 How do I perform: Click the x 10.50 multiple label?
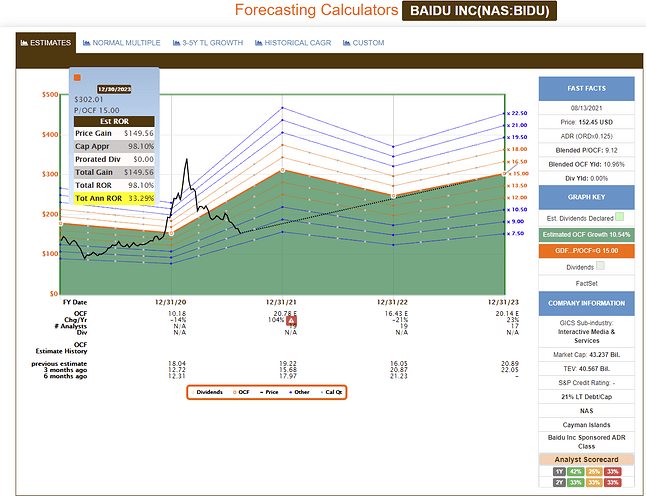[517, 210]
